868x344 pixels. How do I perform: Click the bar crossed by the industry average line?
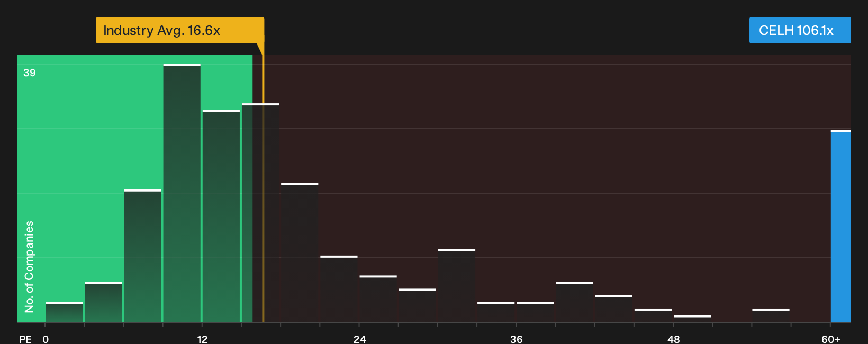point(260,213)
